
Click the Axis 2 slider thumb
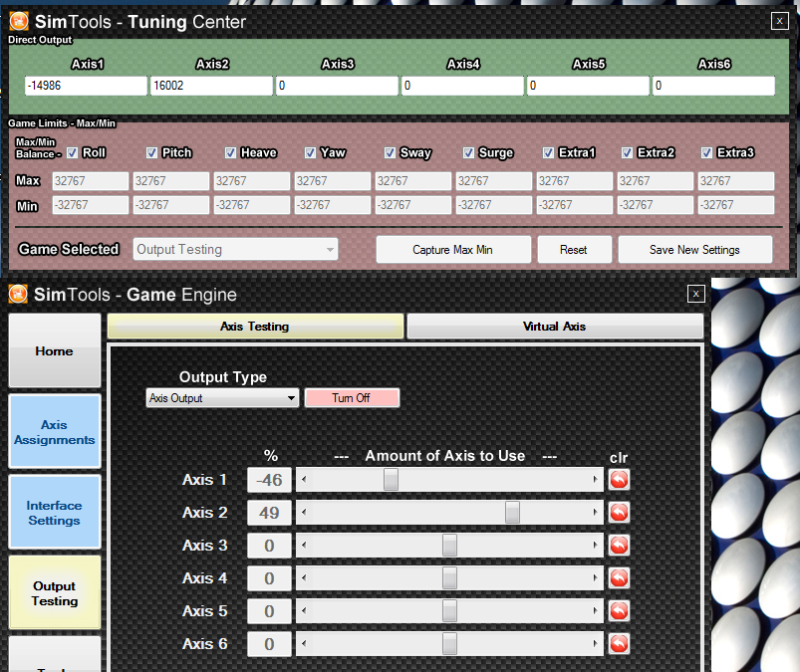coord(512,513)
